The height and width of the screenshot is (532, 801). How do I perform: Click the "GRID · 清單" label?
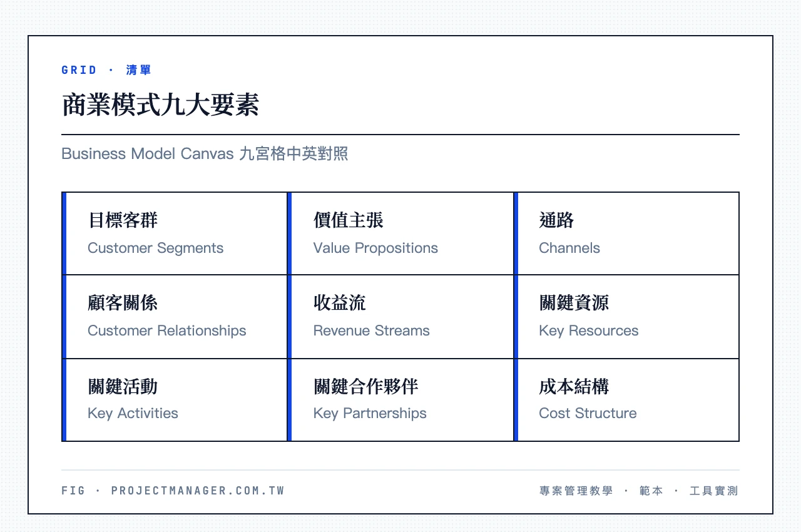(106, 70)
